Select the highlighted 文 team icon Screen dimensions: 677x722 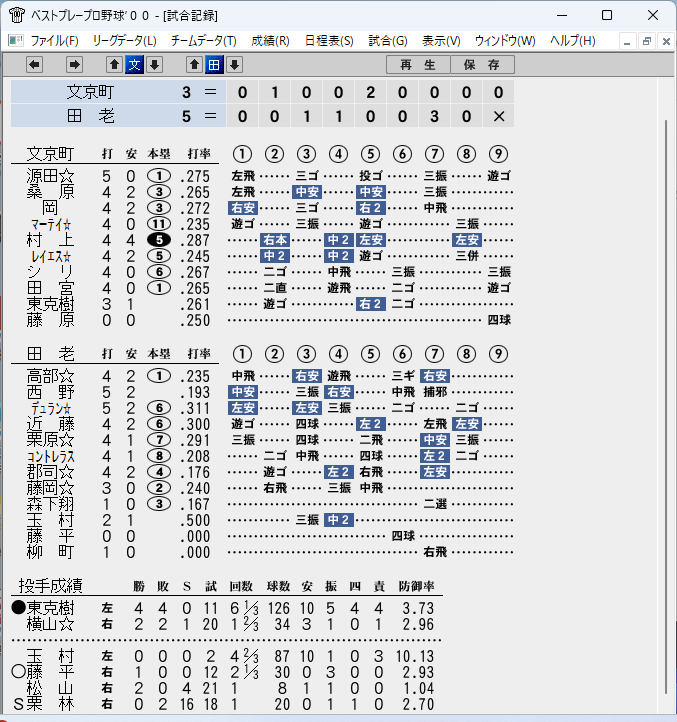click(134, 65)
